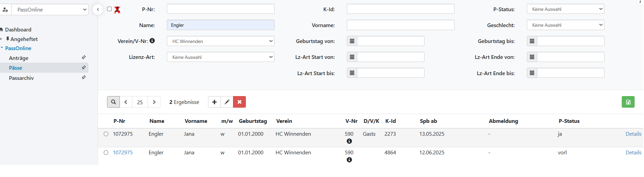Select radio button for Gasts row
The width and height of the screenshot is (644, 177).
point(106,134)
